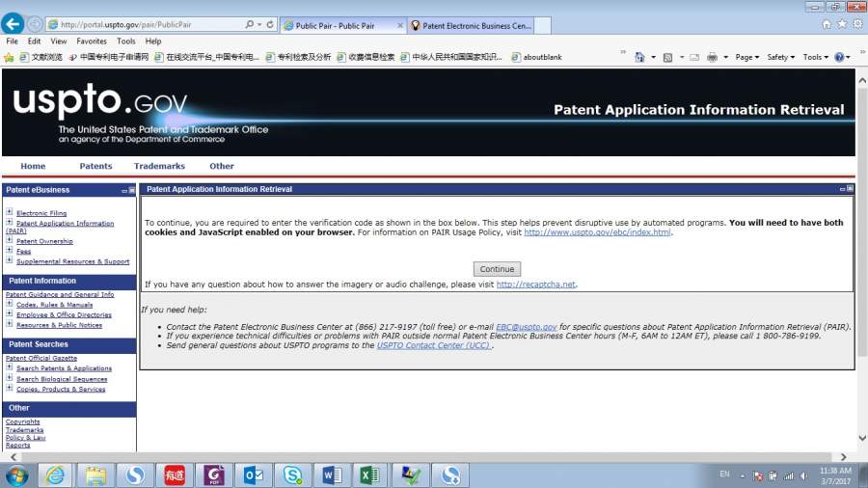This screenshot has height=488, width=868.
Task: Open the Page dropdown in command bar
Action: pos(746,57)
